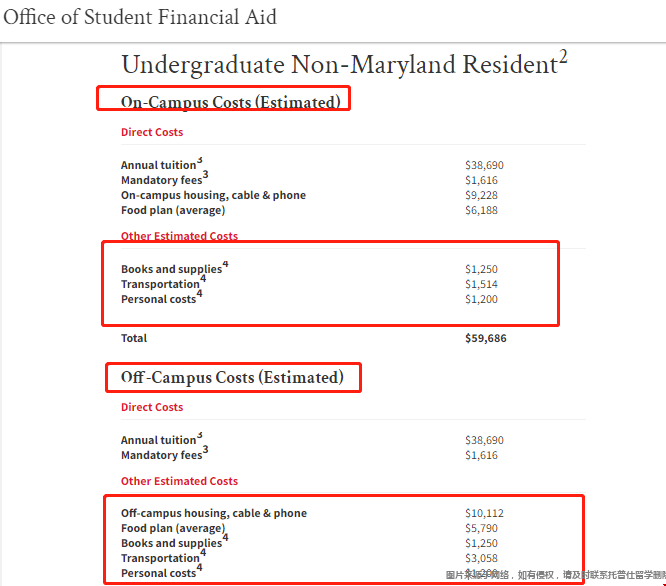Click the on-campus Food plan (average) label
The height and width of the screenshot is (586, 666).
[173, 211]
